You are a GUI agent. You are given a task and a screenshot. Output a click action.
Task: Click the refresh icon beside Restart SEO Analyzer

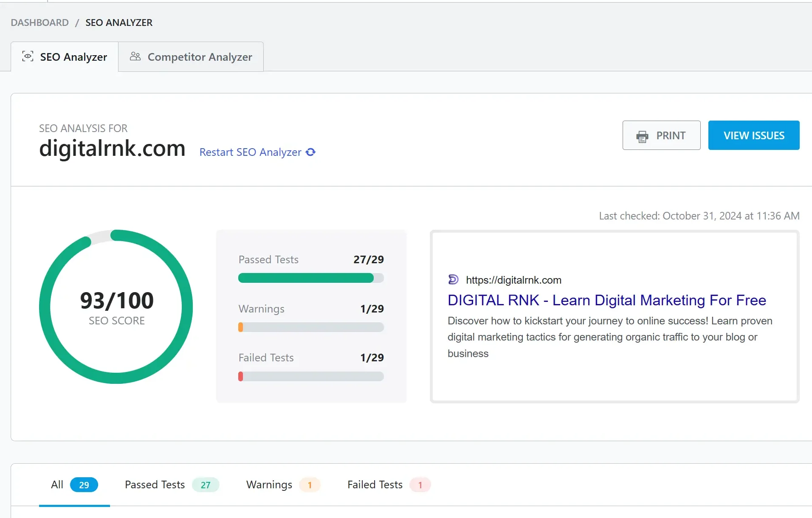[311, 152]
